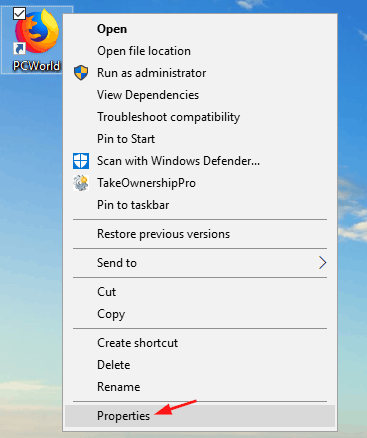The image size is (367, 438).
Task: Select Open from the context menu
Action: (x=112, y=29)
